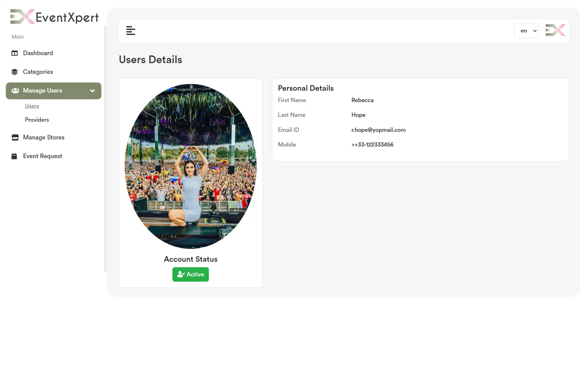Select Users in the Manage Users submenu

point(32,106)
